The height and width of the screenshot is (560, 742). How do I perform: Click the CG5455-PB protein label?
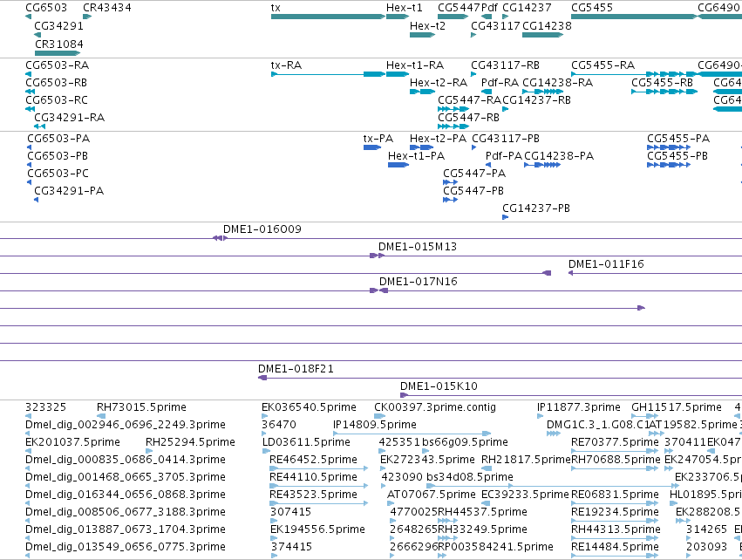[x=677, y=156]
